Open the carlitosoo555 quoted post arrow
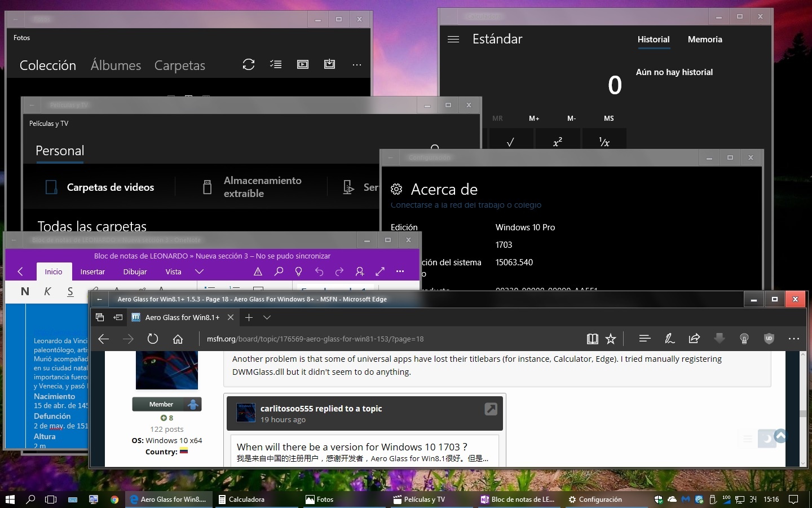Viewport: 812px width, 508px height. pyautogui.click(x=491, y=409)
